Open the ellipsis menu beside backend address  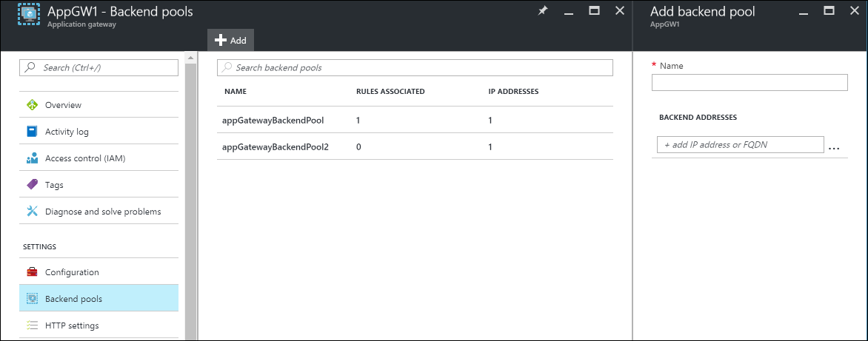coord(834,146)
